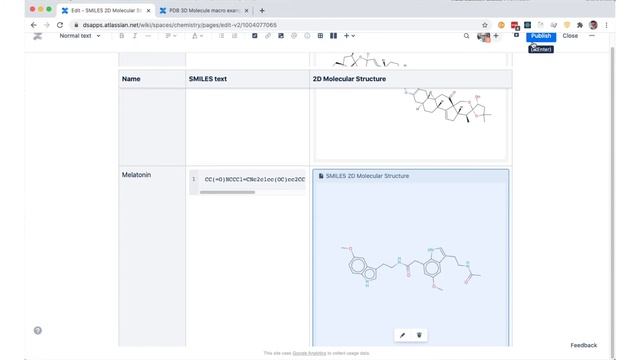Bookmark this page with star icon
The height and width of the screenshot is (360, 640).
pyautogui.click(x=484, y=25)
